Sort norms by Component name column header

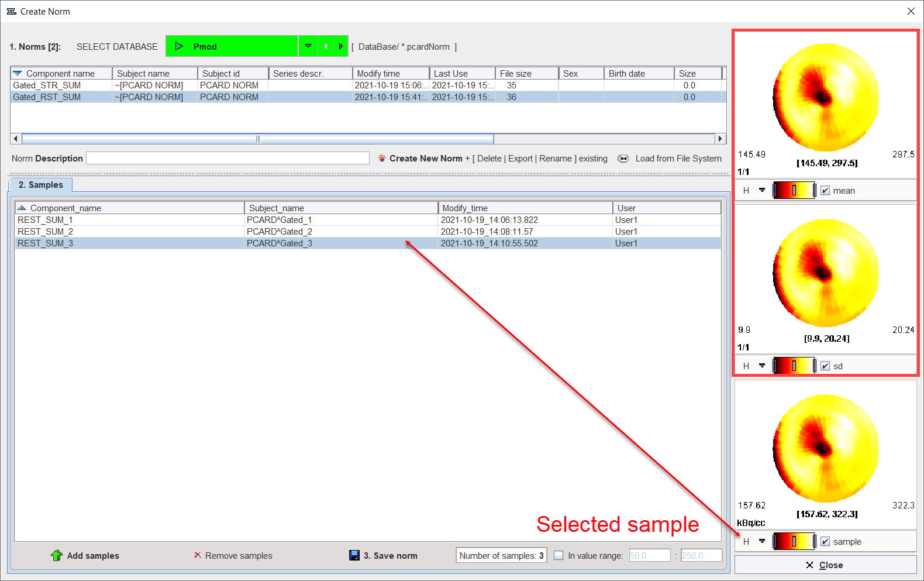point(61,73)
